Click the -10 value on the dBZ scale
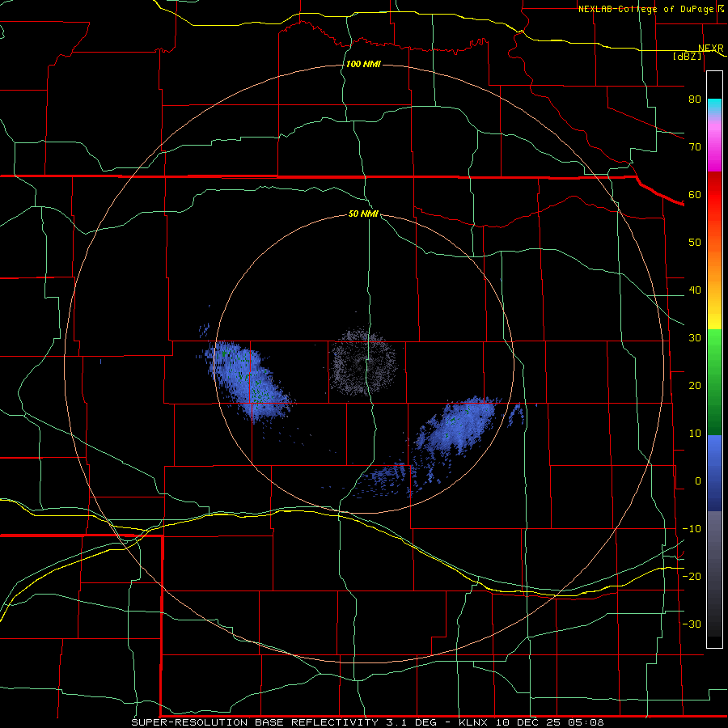Image resolution: width=728 pixels, height=728 pixels. [692, 529]
